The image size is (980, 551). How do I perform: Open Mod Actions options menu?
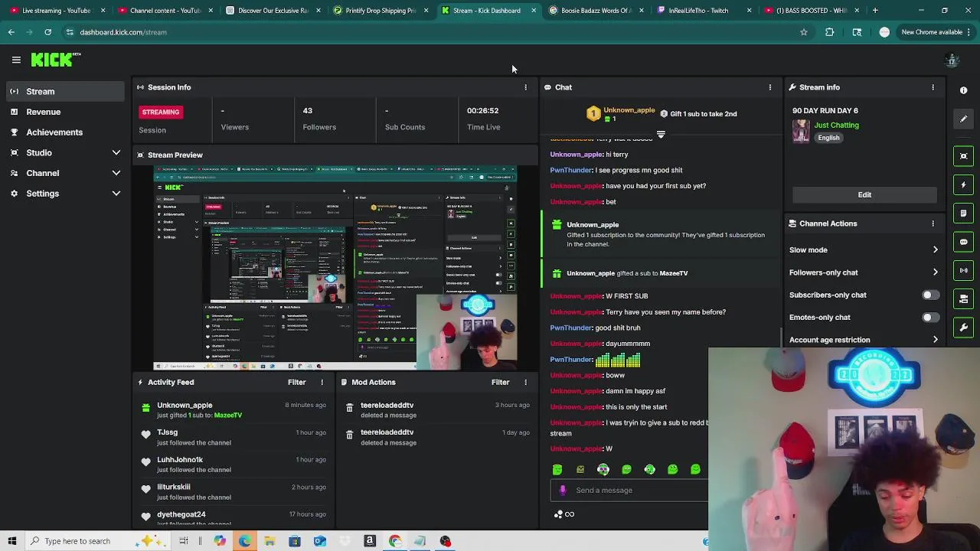click(x=525, y=382)
